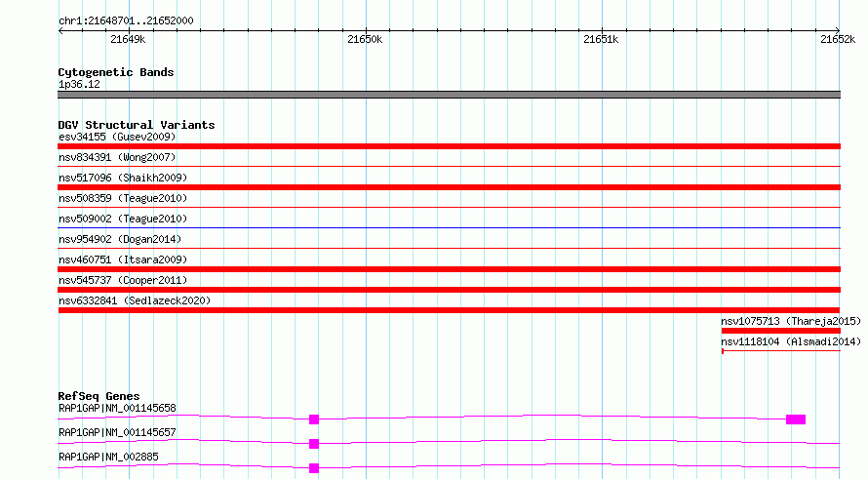Screen dimensions: 868x479
Task: Open the nsv834391 (Wong2007) variant label
Action: click(117, 157)
